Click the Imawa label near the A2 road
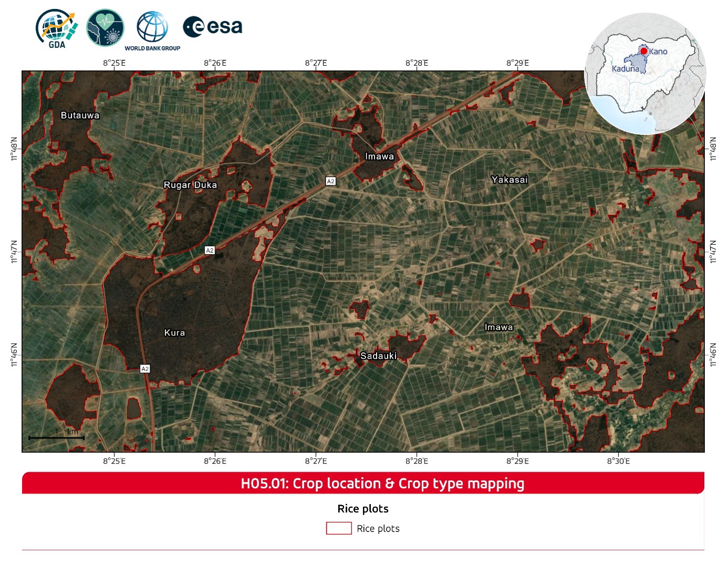The height and width of the screenshot is (564, 728). click(x=379, y=156)
